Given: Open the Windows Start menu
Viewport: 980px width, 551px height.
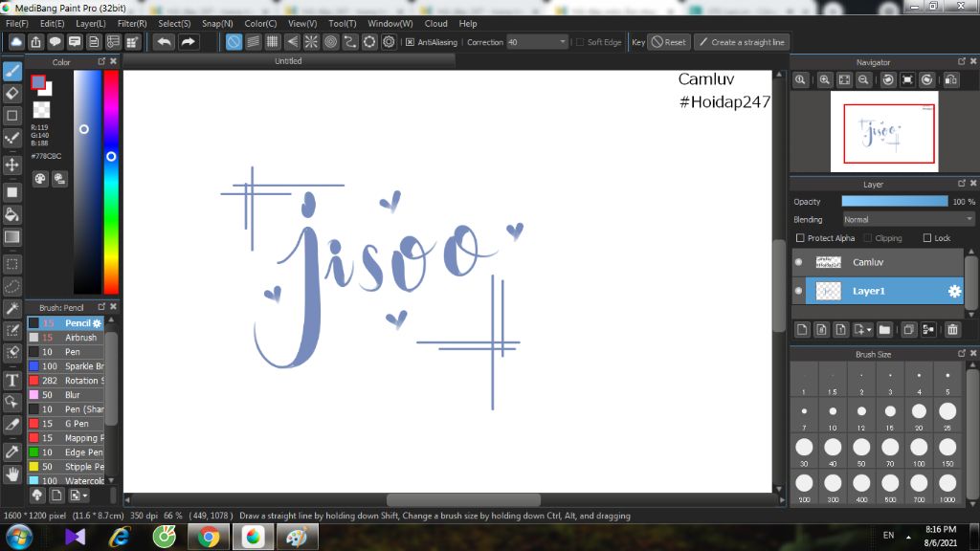Looking at the screenshot, I should pyautogui.click(x=19, y=538).
